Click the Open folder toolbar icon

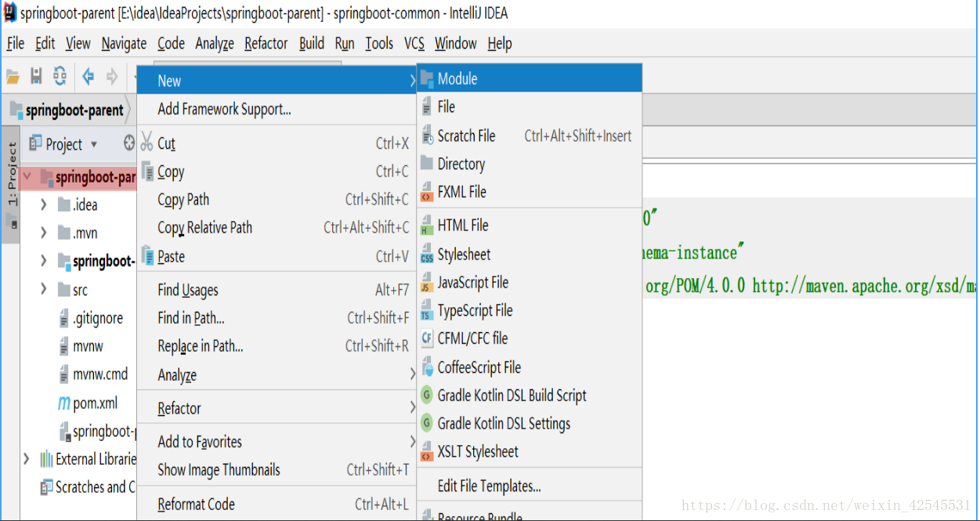click(13, 77)
